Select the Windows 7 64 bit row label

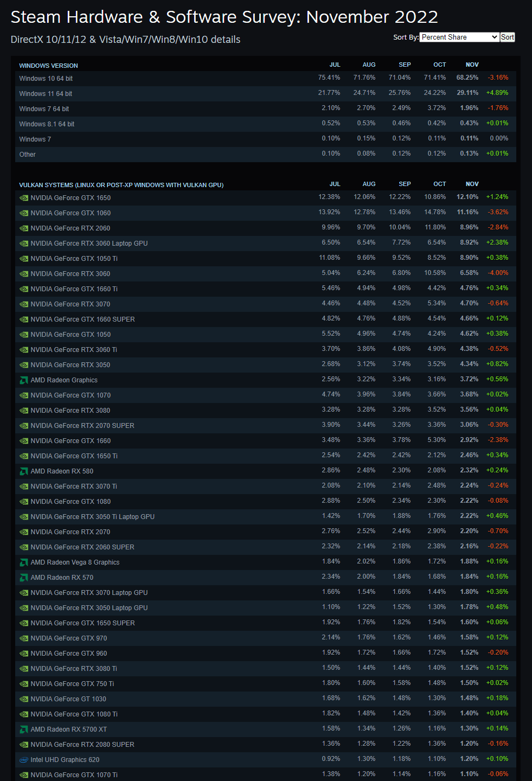point(44,109)
